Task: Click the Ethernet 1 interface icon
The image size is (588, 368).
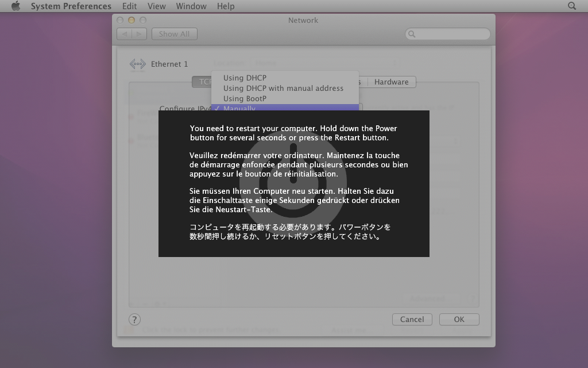Action: 138,64
